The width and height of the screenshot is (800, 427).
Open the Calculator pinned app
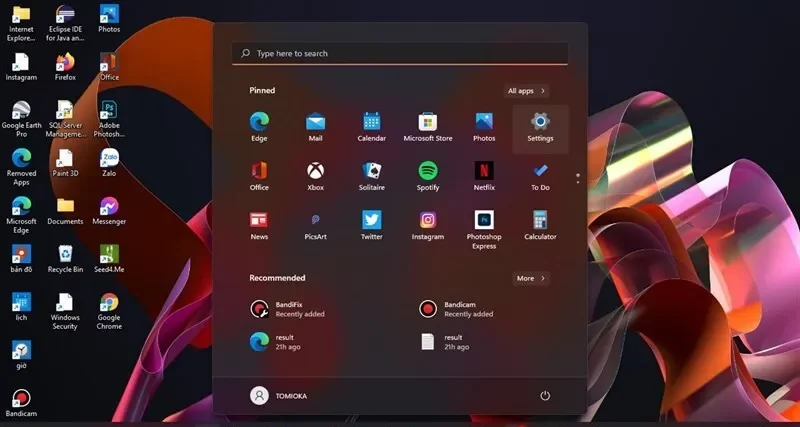pos(540,225)
